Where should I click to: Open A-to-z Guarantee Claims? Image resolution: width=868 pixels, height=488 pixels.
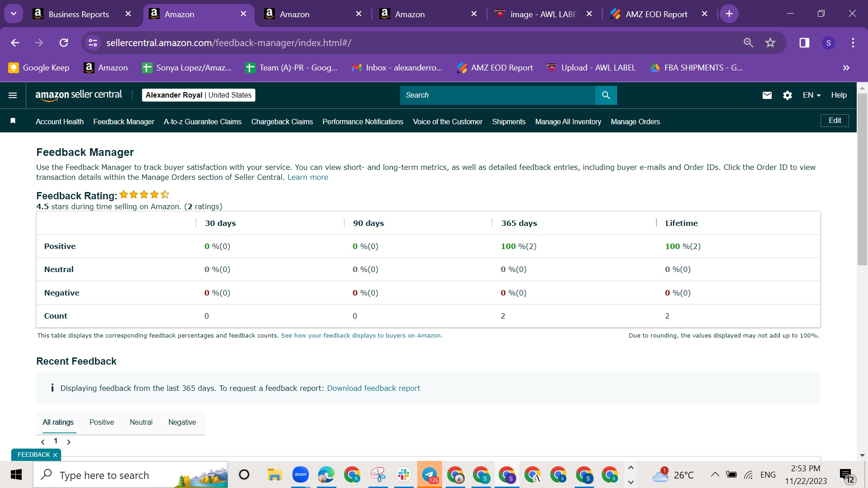point(203,122)
